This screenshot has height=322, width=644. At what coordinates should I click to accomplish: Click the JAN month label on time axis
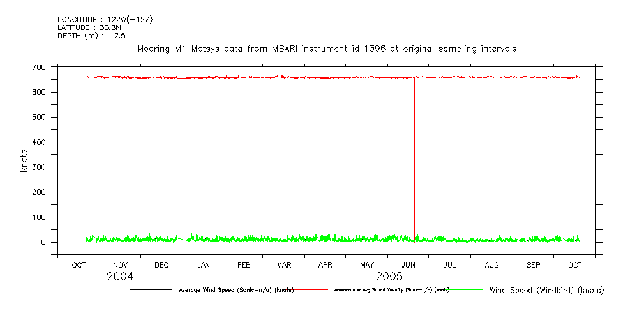click(204, 264)
